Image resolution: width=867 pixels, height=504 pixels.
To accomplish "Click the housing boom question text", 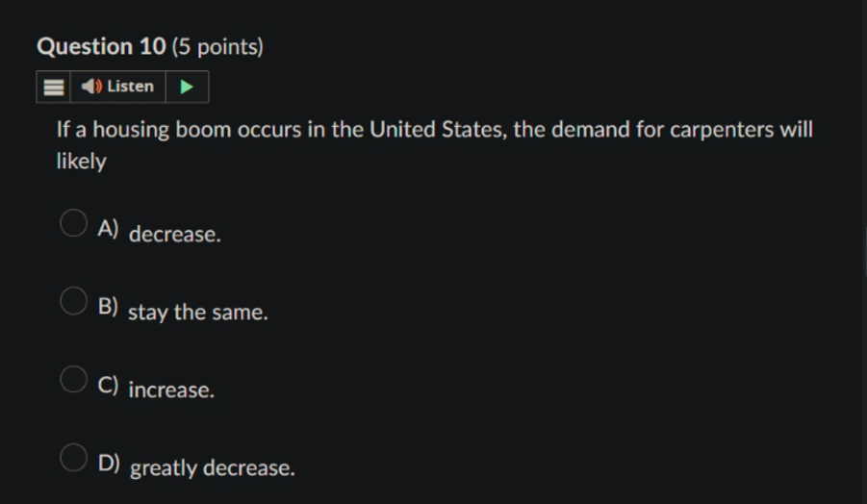I will point(435,145).
